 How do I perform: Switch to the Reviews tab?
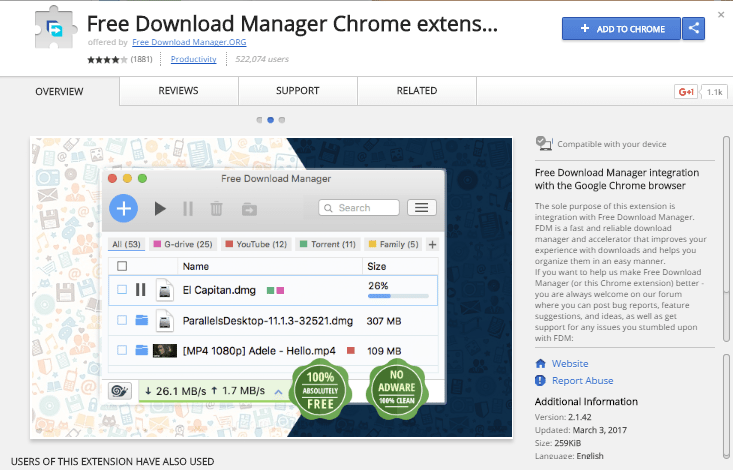click(179, 91)
